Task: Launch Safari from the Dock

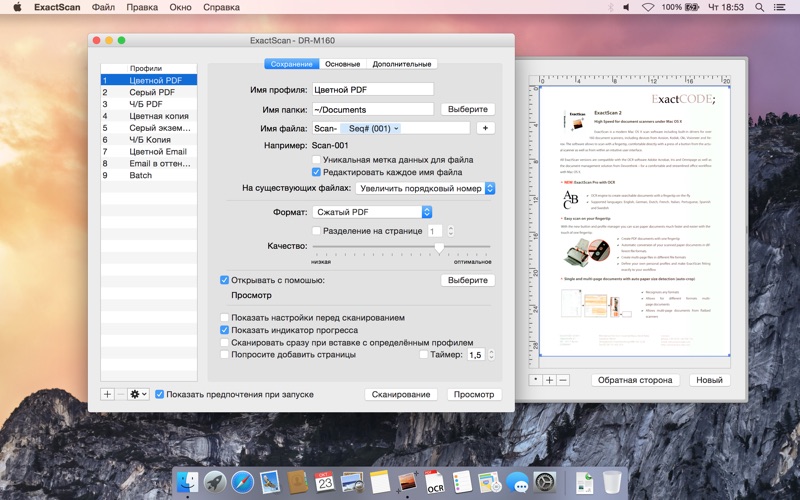Action: [x=242, y=482]
